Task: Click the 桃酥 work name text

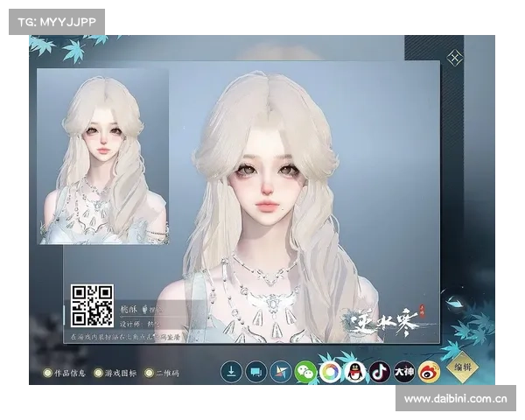Action: coord(129,309)
